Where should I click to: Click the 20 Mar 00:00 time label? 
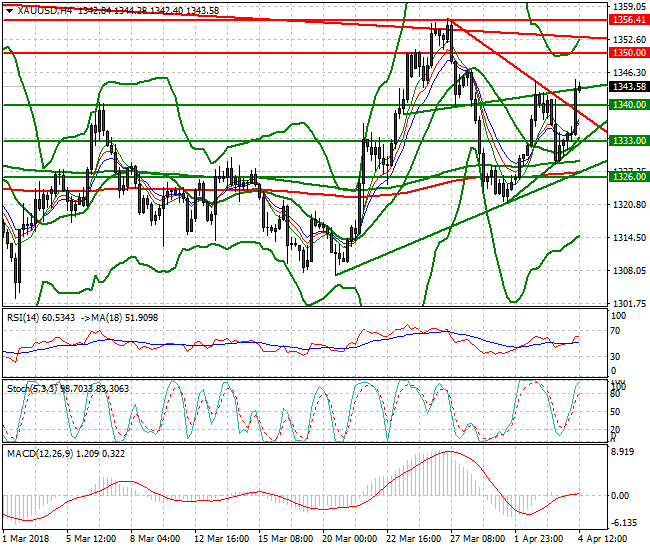coord(349,539)
